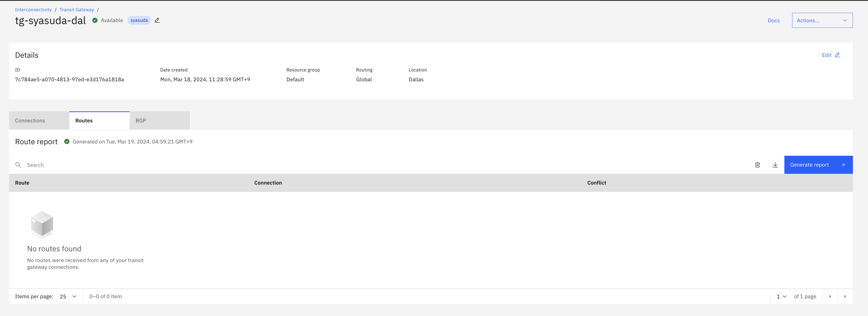Viewport: 868px width, 316px height.
Task: Click the green Available status icon
Action: coord(95,20)
